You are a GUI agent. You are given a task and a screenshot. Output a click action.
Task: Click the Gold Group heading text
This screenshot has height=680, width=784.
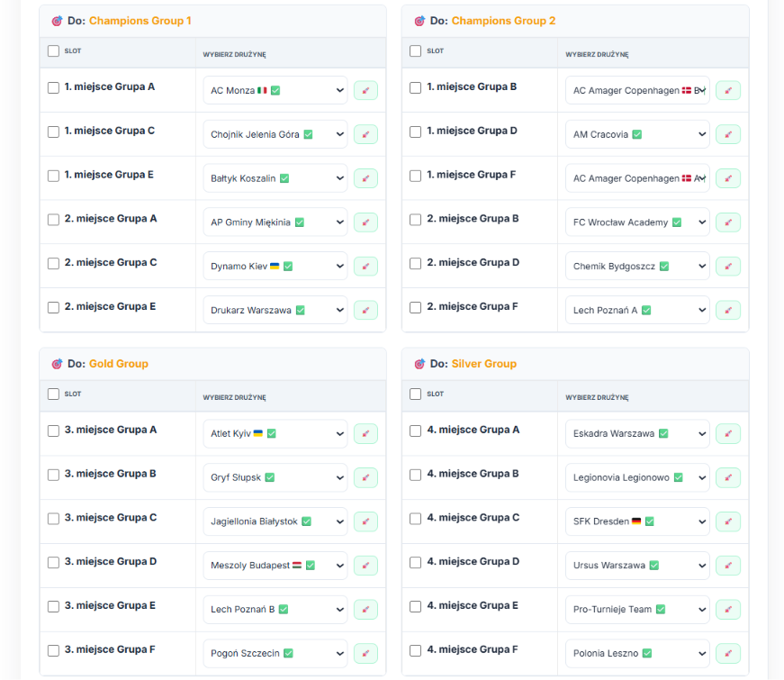click(119, 364)
